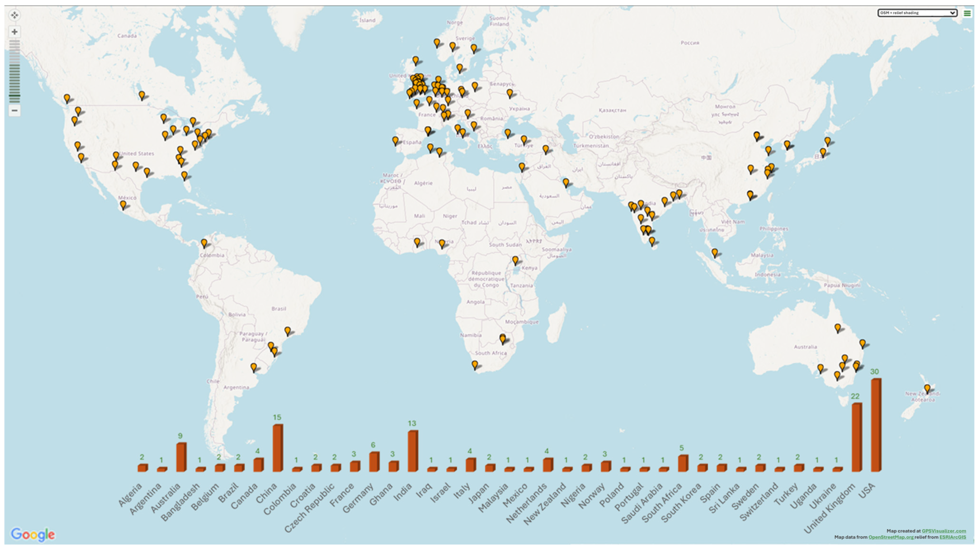Open the OpenStreetMap.org link

(x=890, y=537)
